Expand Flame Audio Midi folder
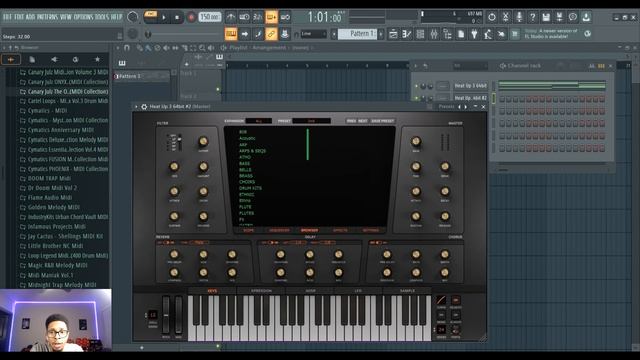The height and width of the screenshot is (360, 640). (x=46, y=198)
